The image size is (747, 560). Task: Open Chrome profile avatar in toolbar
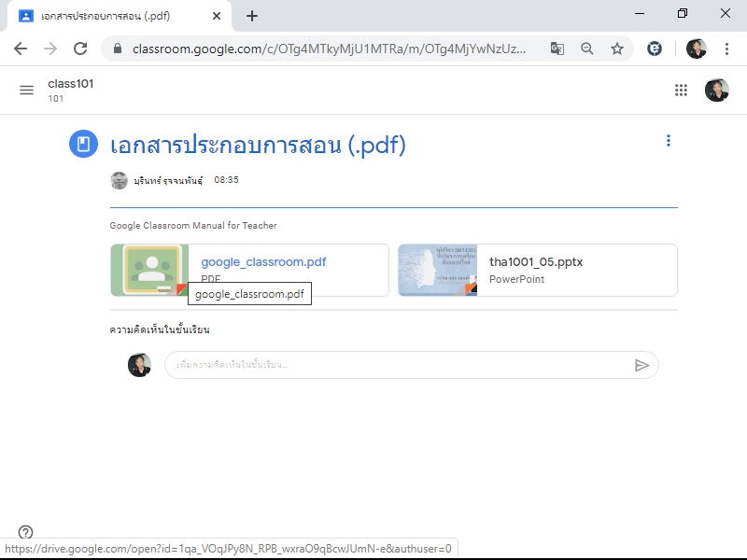click(696, 49)
